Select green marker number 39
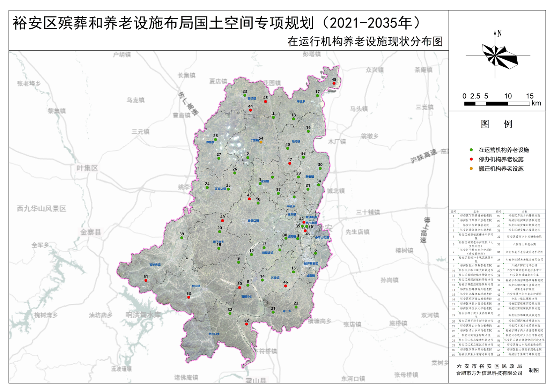The width and height of the screenshot is (554, 392). (182, 238)
